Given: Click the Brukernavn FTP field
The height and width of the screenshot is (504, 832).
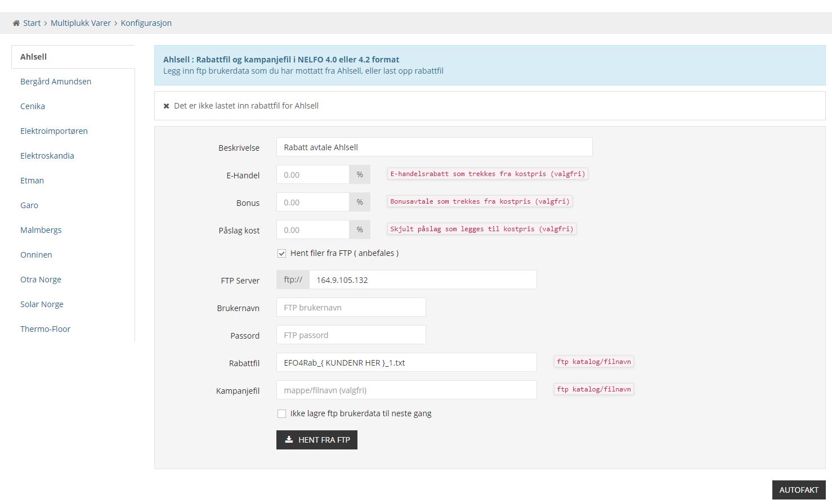Looking at the screenshot, I should point(351,308).
